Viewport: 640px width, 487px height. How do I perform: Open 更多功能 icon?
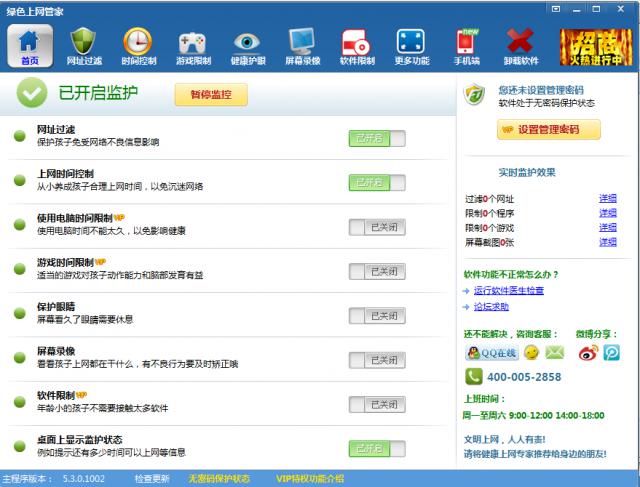pyautogui.click(x=411, y=46)
